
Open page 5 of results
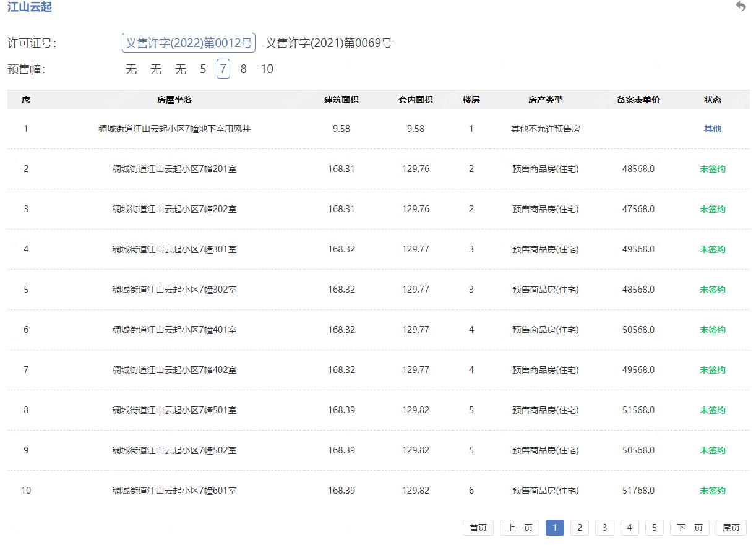pos(655,528)
